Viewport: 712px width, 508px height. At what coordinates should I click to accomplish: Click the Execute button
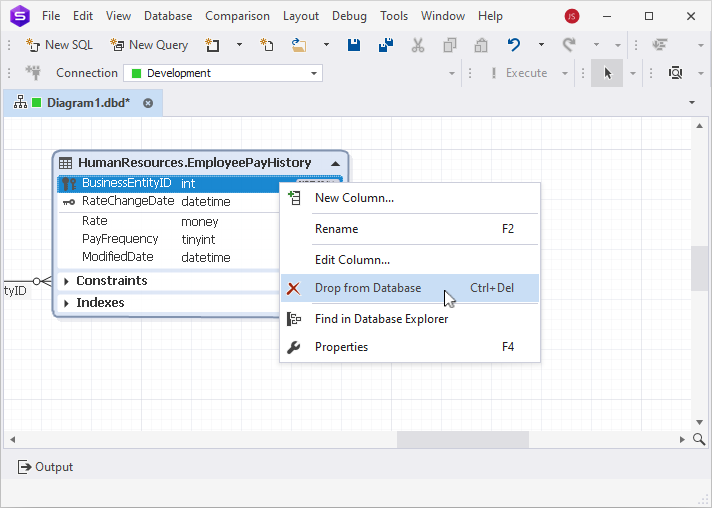519,73
